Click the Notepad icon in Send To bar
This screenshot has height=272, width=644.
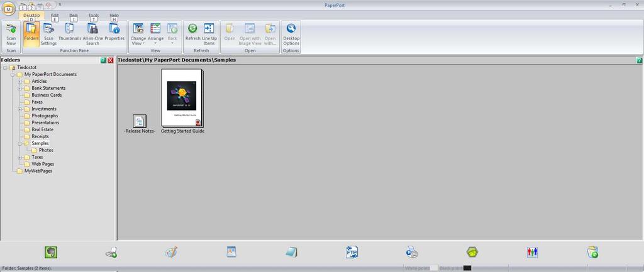(291, 252)
